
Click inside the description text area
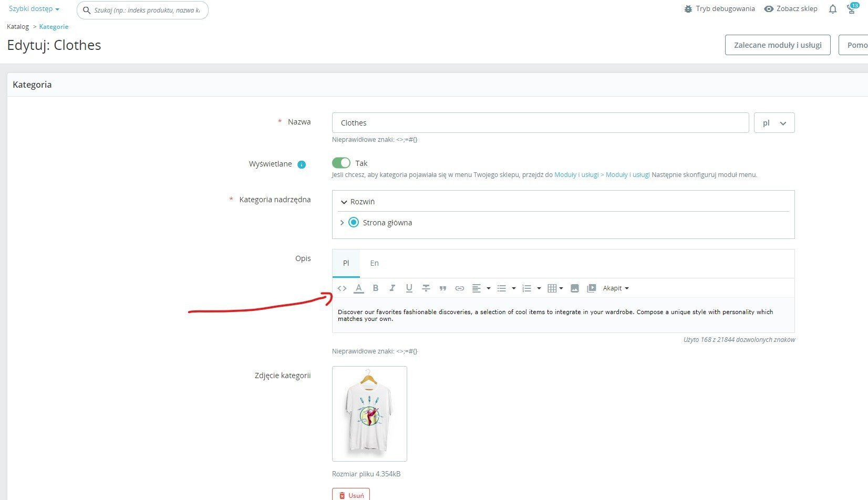563,315
